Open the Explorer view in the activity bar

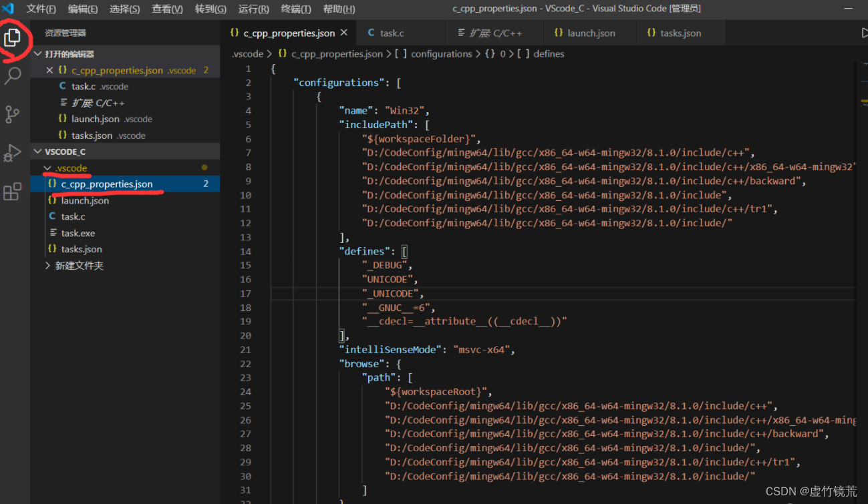click(13, 38)
